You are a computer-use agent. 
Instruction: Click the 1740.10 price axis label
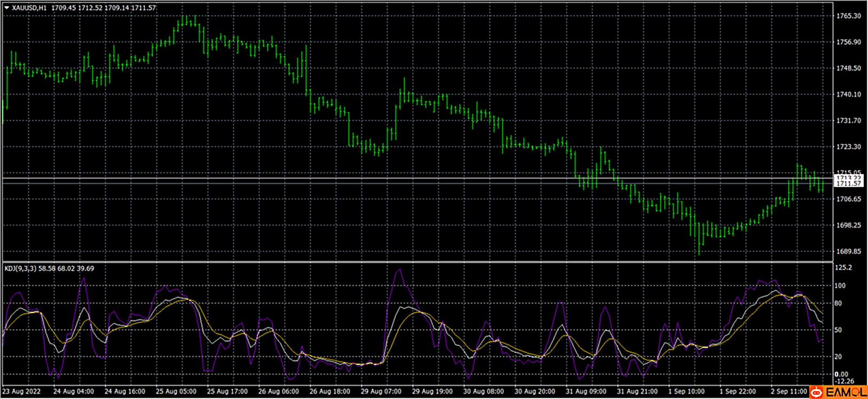click(x=848, y=95)
